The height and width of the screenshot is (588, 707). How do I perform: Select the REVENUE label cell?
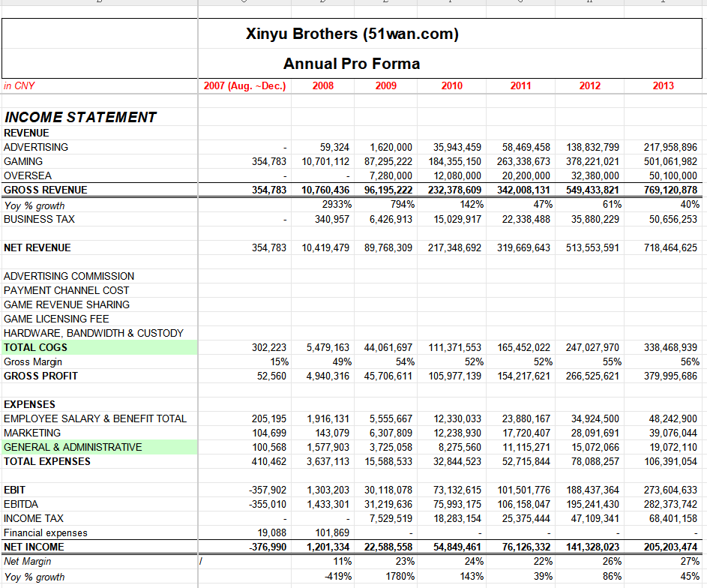[26, 133]
